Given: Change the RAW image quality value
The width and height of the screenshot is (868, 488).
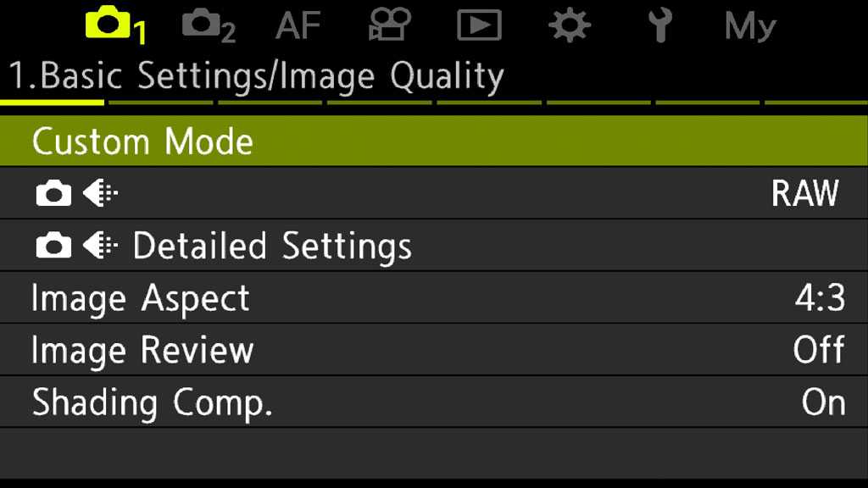Looking at the screenshot, I should point(804,194).
